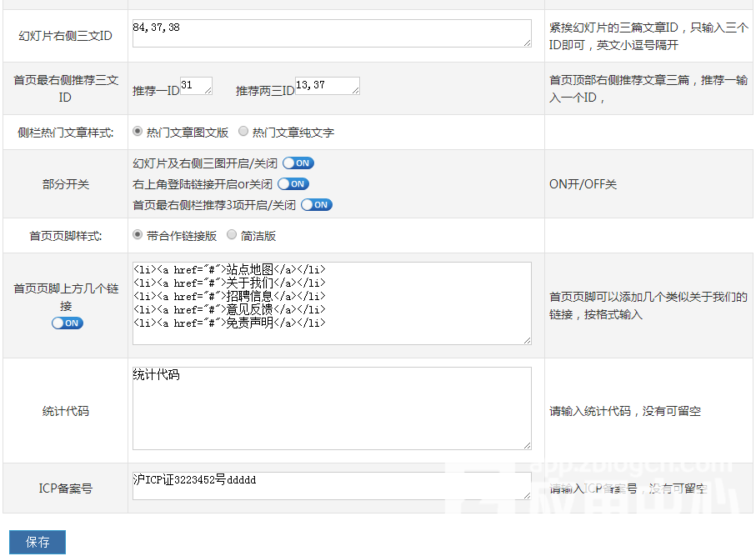This screenshot has height=556, width=756.
Task: Toggle the 幻灯片及右侧三图 ON switch
Action: pyautogui.click(x=298, y=163)
